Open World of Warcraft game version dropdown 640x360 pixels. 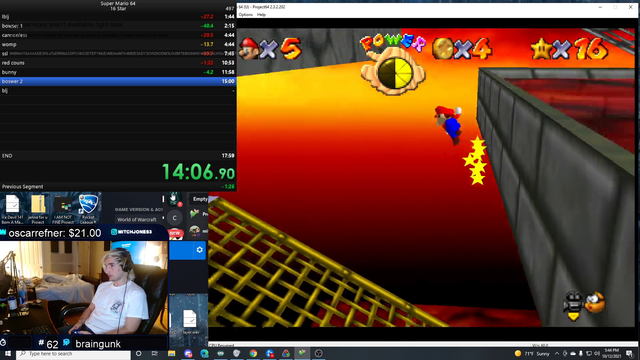(x=139, y=219)
